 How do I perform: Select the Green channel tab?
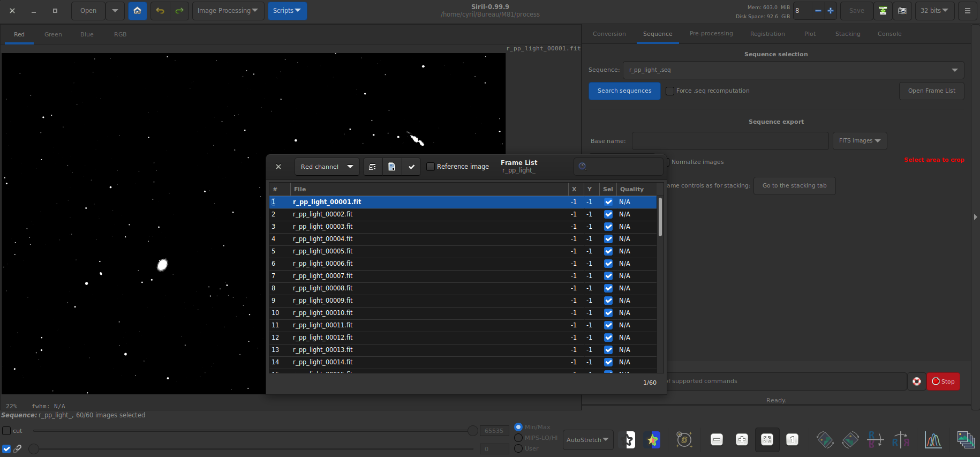[x=53, y=34]
